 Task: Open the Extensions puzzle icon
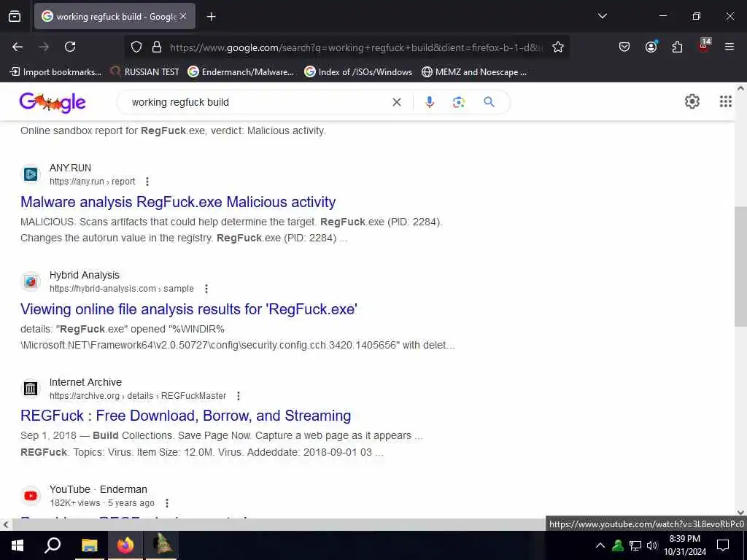[x=677, y=47]
